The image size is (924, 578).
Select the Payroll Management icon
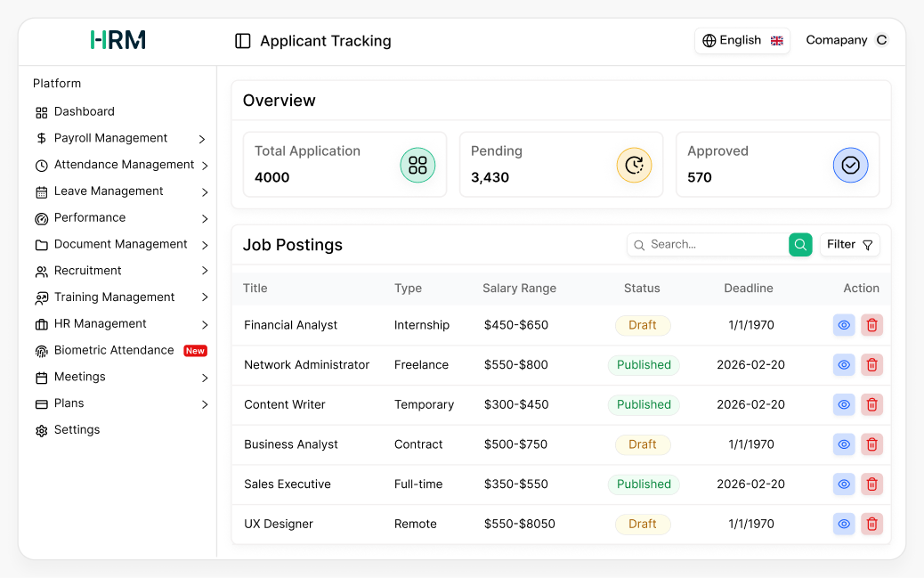(41, 138)
